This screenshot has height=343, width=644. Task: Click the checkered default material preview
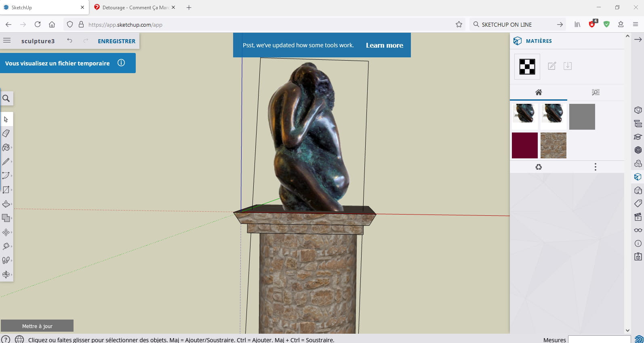527,67
